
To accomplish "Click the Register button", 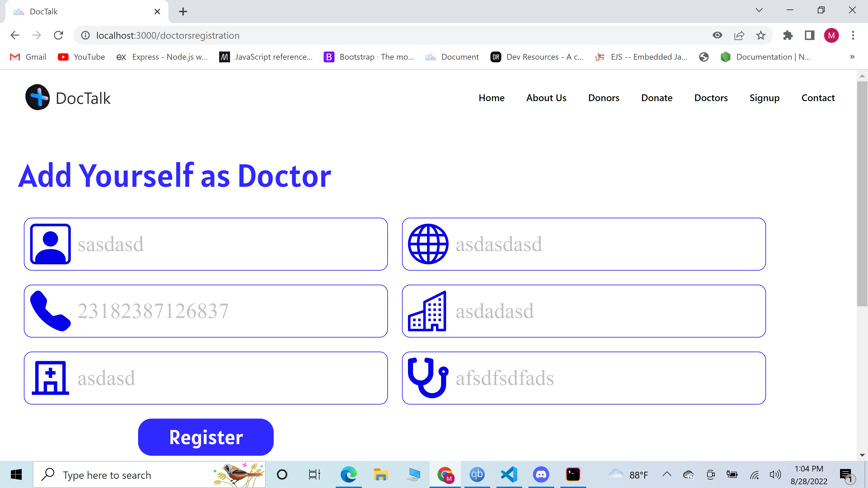I will 206,437.
